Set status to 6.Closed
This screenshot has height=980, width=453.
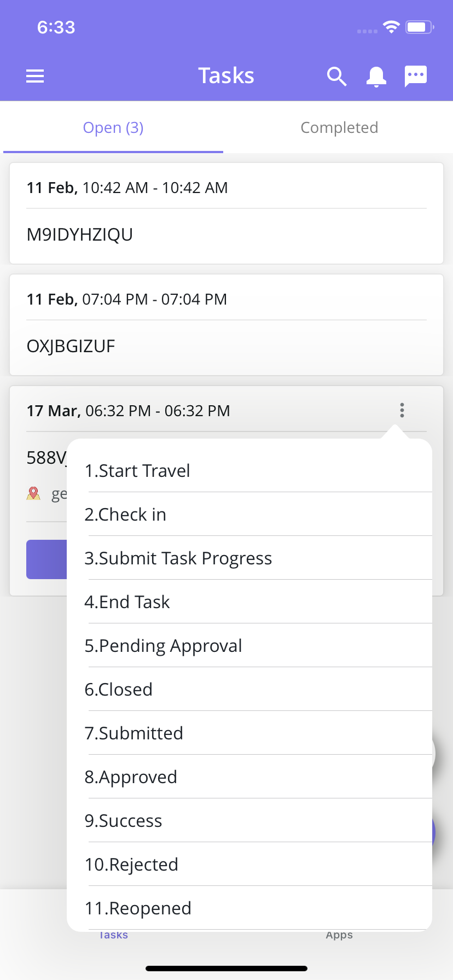pyautogui.click(x=249, y=689)
